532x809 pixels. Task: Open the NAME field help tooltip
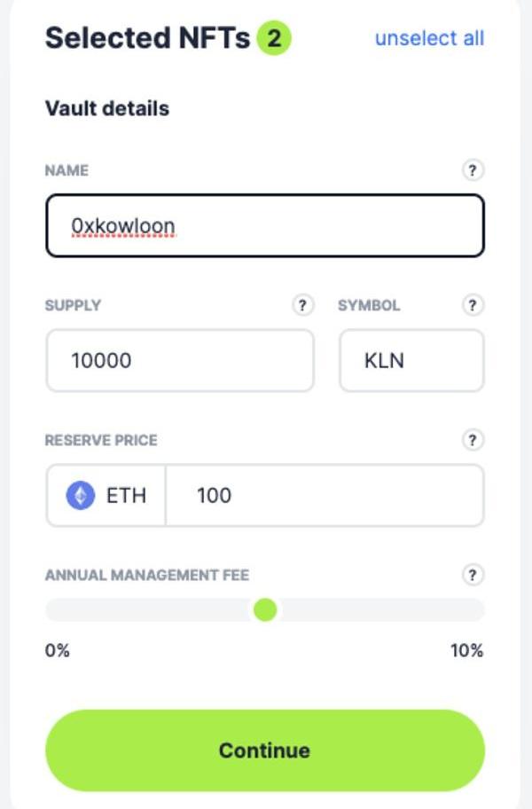(473, 169)
